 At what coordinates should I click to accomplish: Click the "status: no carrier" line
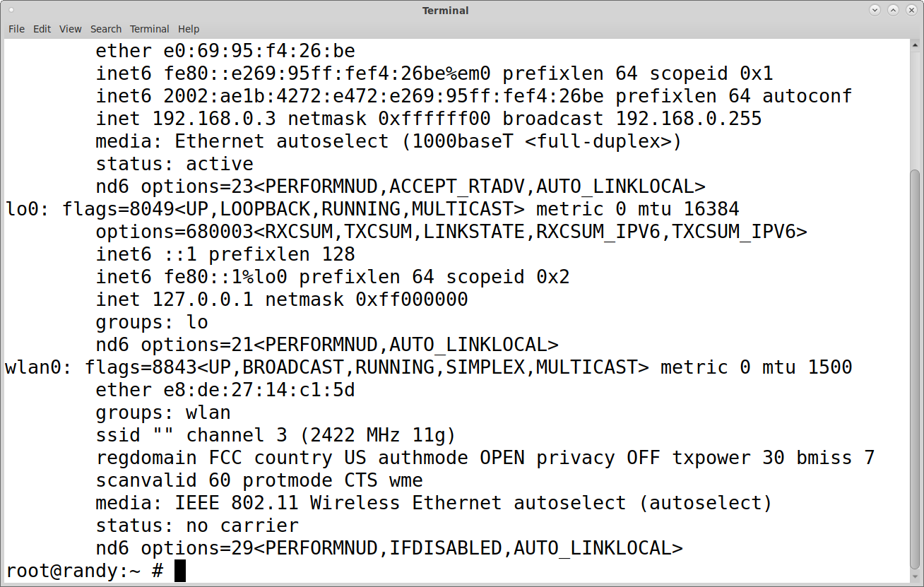[x=197, y=526]
